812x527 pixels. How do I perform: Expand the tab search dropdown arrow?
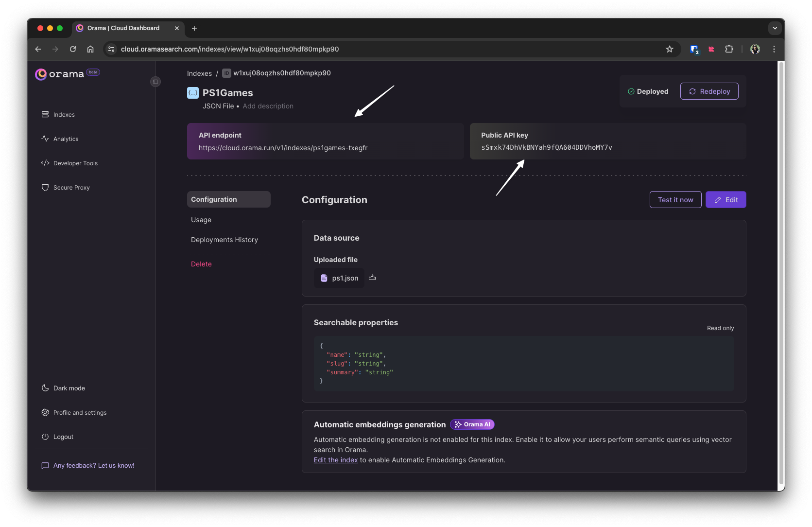775,28
